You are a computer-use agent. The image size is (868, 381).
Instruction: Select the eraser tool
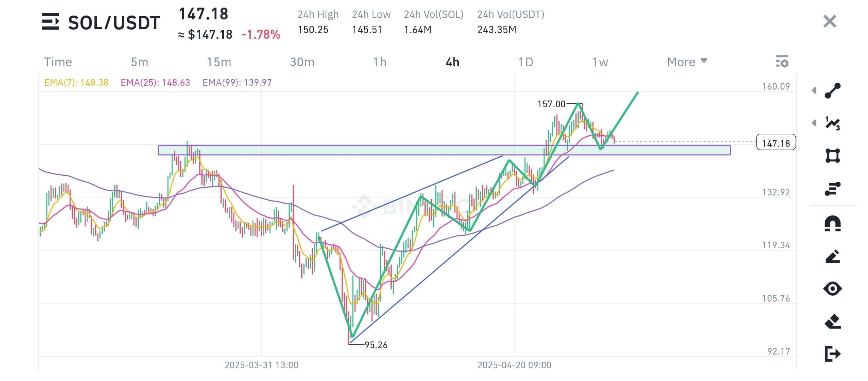click(x=833, y=321)
